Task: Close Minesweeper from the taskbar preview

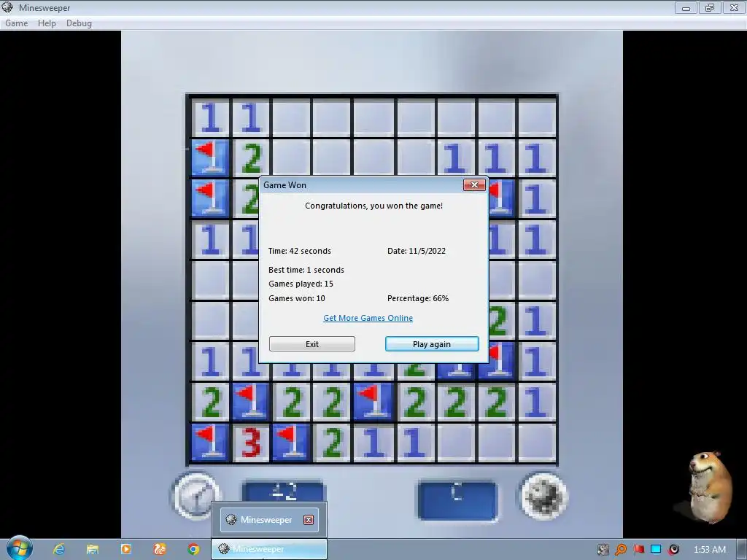Action: [x=309, y=519]
